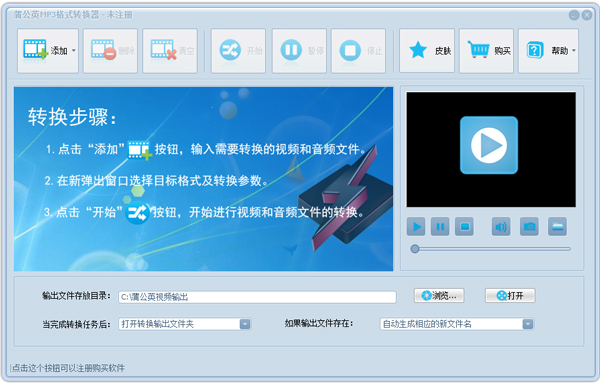Toggle the preview volume speaker icon
The image size is (600, 383).
pos(501,227)
